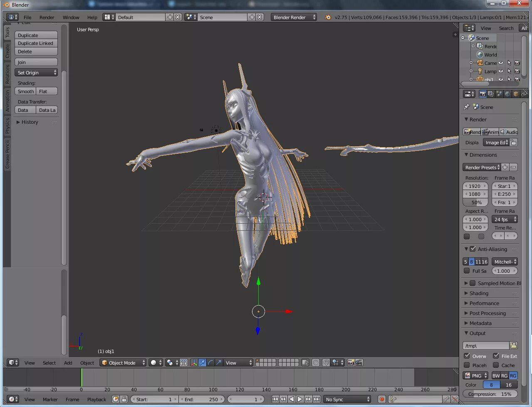This screenshot has height=407, width=532.
Task: Toggle the 3D manipulator axes icon
Action: pos(194,363)
